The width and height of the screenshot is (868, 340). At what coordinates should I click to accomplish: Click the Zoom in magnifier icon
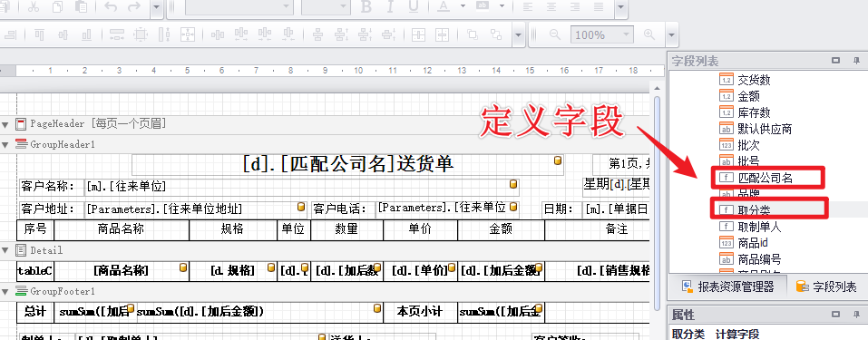click(649, 34)
